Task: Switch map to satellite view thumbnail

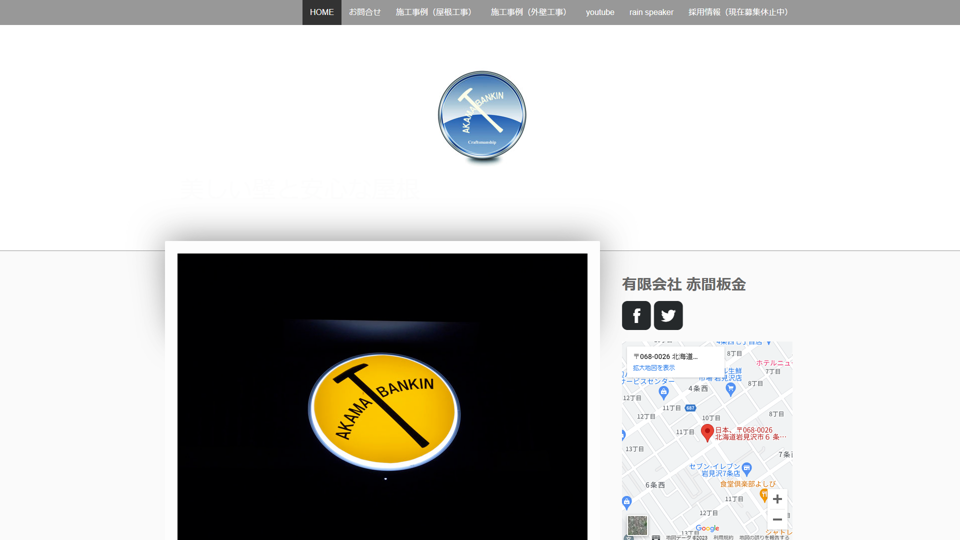Action: point(637,525)
